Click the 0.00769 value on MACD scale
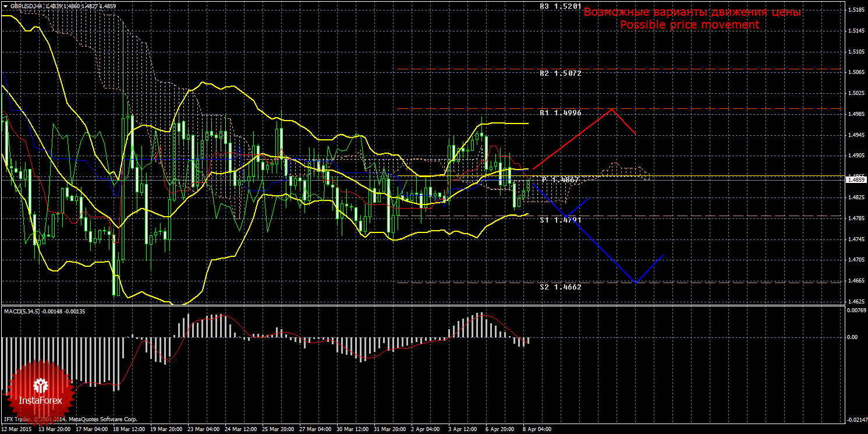 pos(855,310)
